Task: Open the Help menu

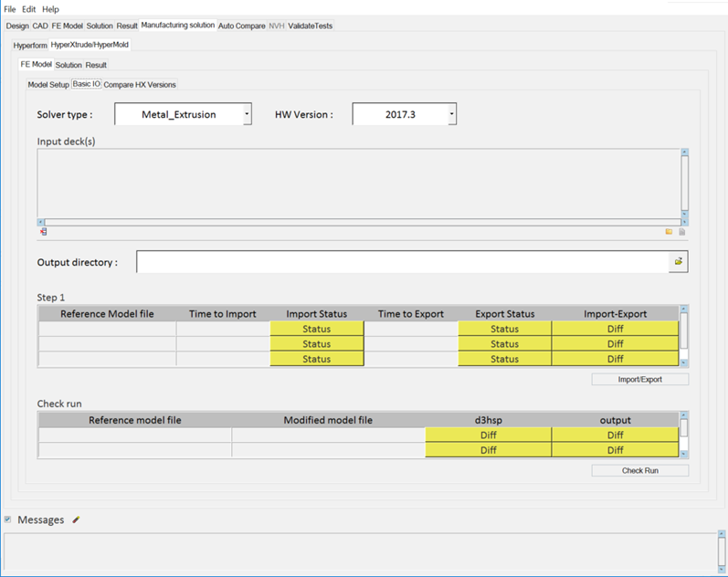Action: [51, 9]
